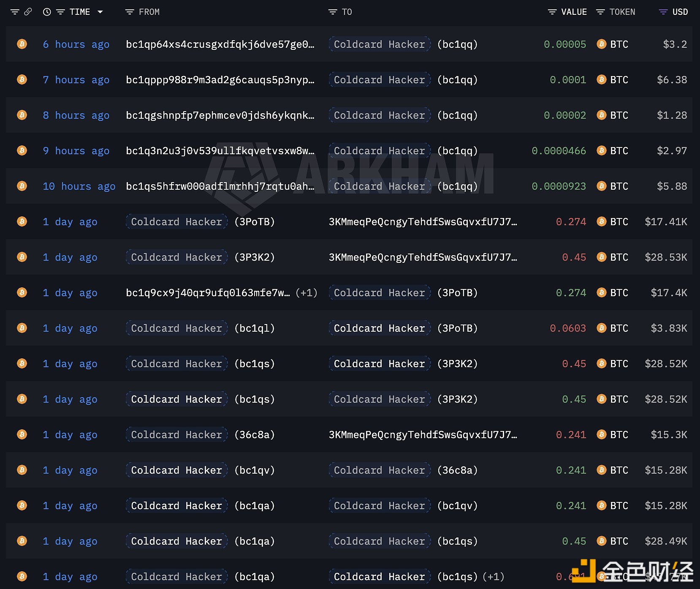Click the VALUE column header label
Viewport: 700px width, 589px height.
coord(574,12)
